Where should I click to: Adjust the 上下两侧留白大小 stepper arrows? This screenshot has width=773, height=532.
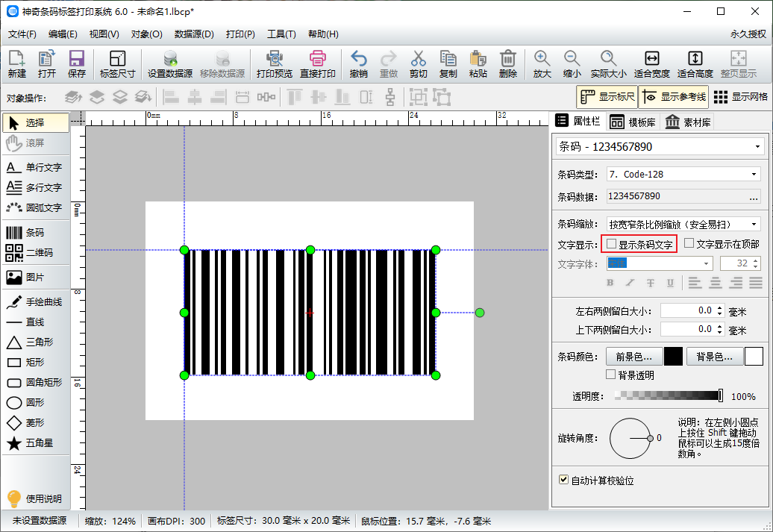[x=720, y=330]
